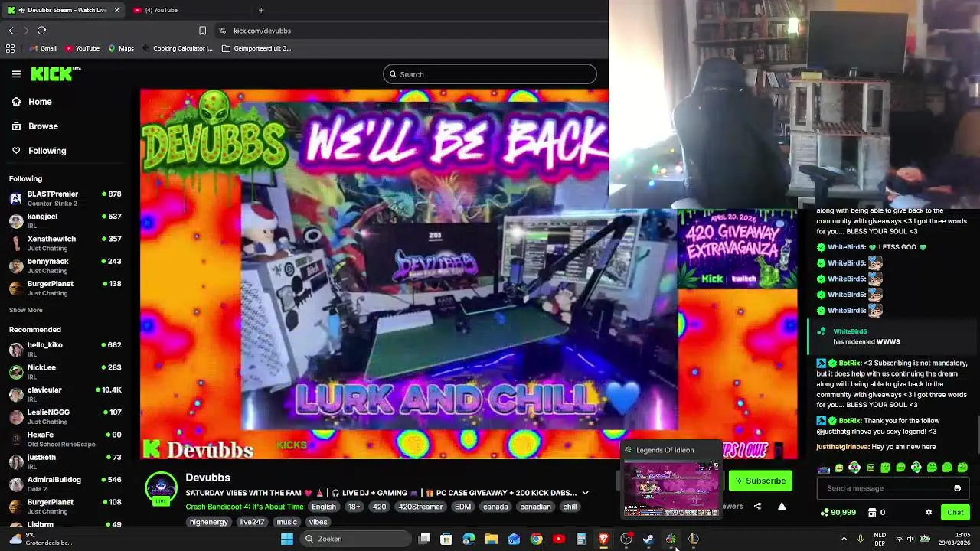Reload the page
This screenshot has height=551, width=980.
41,31
